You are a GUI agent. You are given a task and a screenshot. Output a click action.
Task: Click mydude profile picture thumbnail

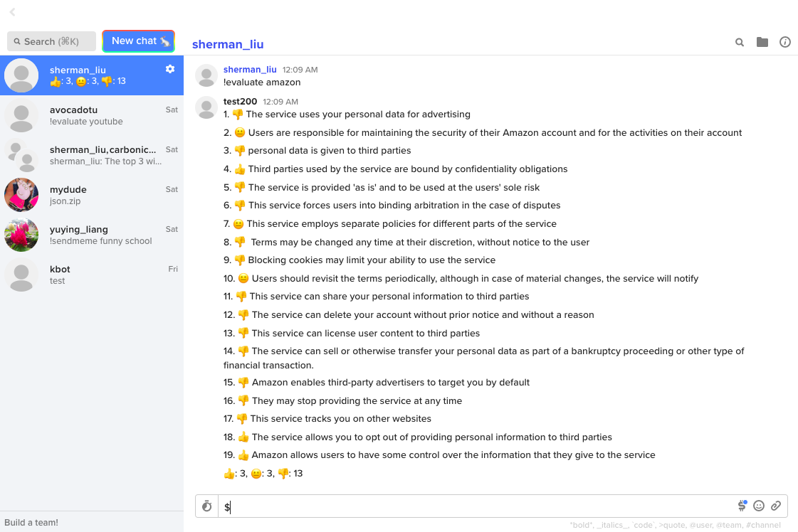(21, 195)
